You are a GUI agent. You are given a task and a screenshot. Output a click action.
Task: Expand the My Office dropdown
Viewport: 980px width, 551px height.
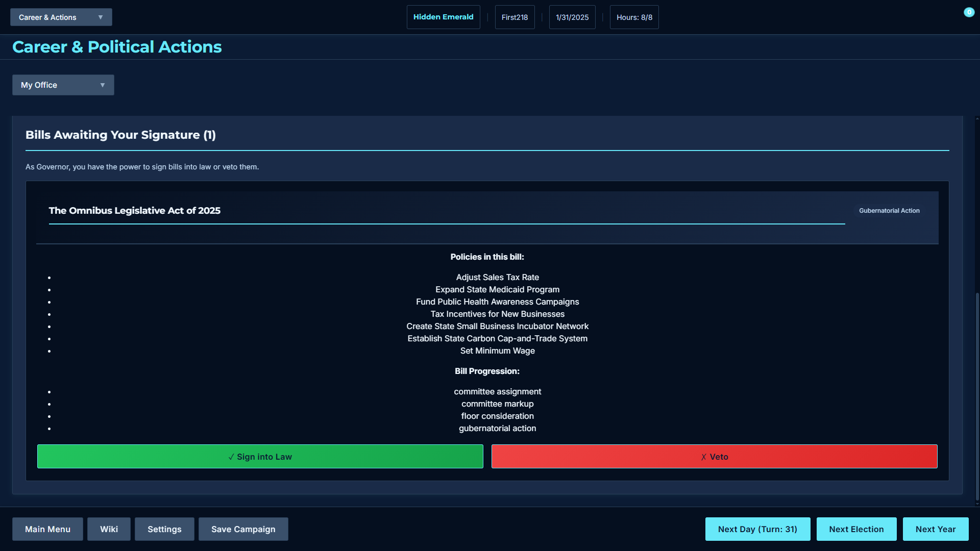(x=63, y=85)
